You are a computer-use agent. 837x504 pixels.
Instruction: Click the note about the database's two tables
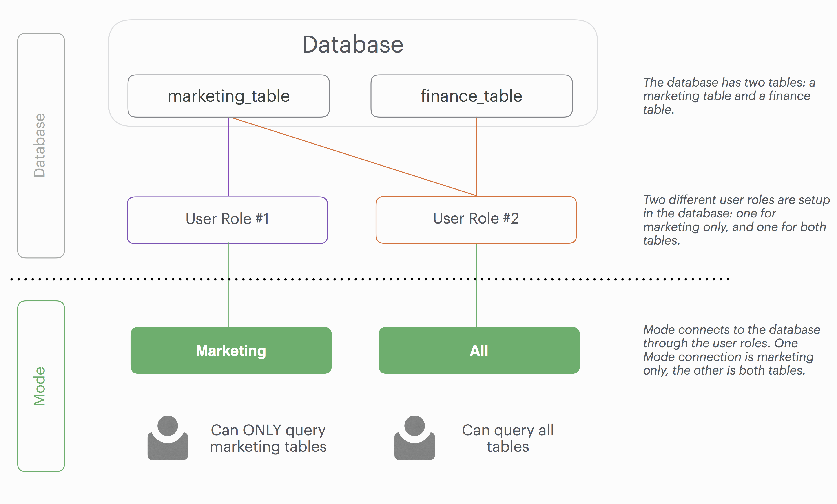(729, 96)
